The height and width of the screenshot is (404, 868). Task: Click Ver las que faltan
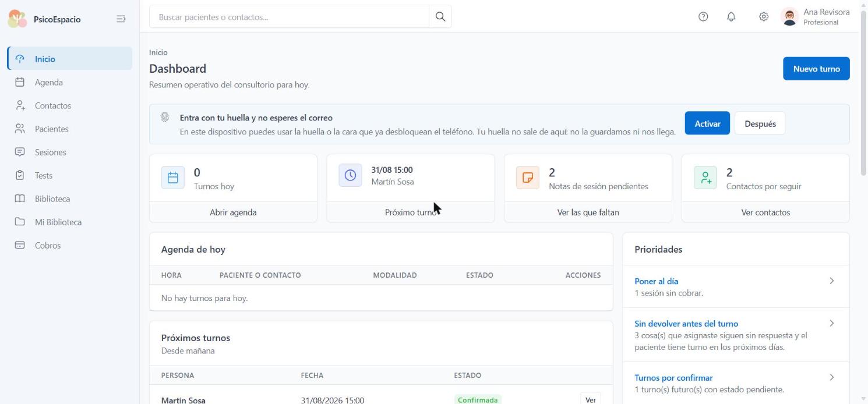point(588,212)
